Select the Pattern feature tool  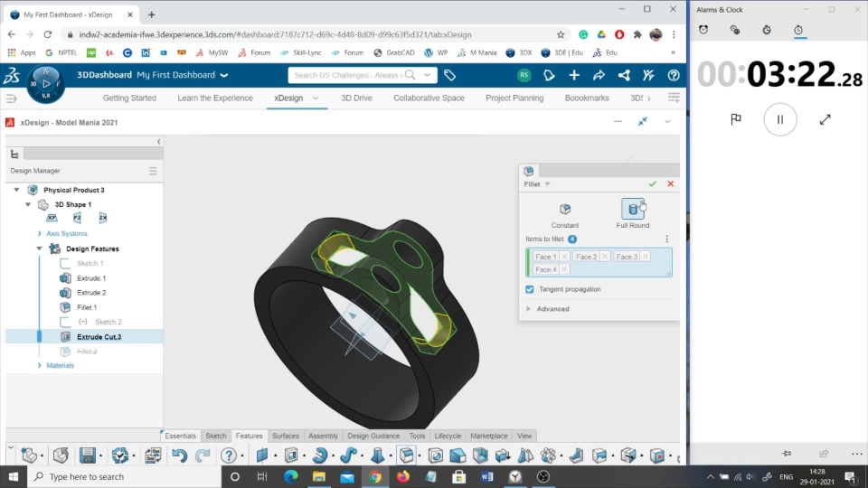tap(548, 455)
